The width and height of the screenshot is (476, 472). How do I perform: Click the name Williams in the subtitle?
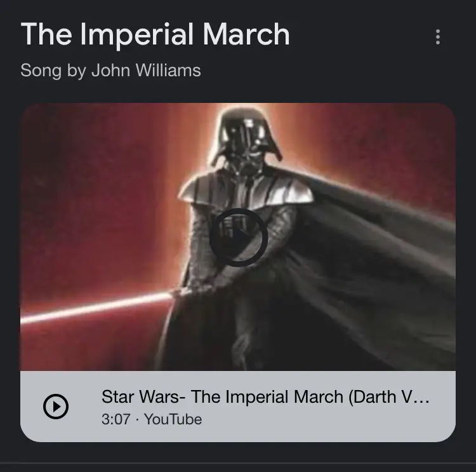click(168, 71)
